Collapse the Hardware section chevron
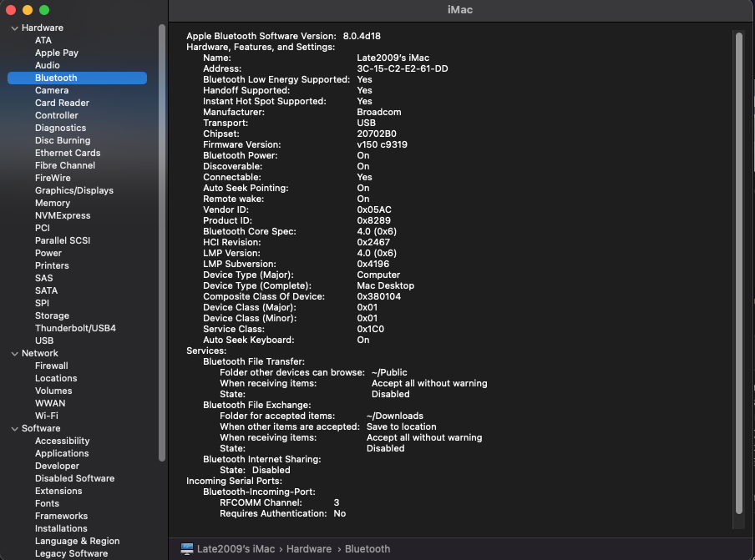Viewport: 755px width, 560px height. 14,28
